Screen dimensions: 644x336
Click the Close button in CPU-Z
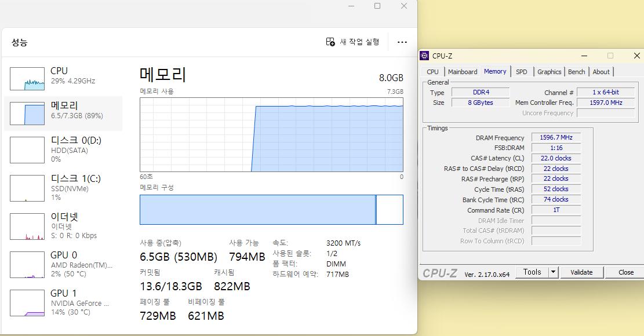(626, 272)
